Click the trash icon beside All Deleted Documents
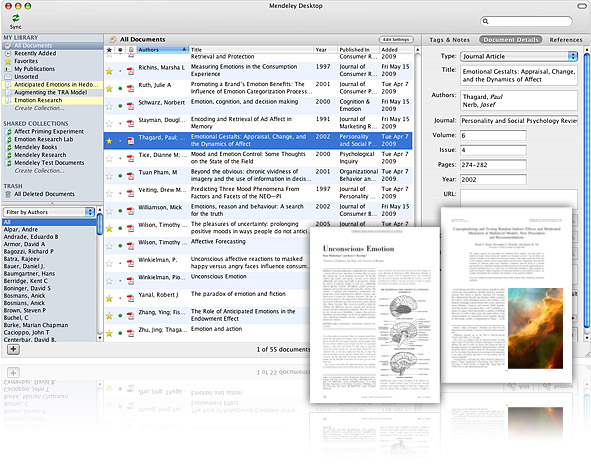591x468 pixels. click(8, 194)
